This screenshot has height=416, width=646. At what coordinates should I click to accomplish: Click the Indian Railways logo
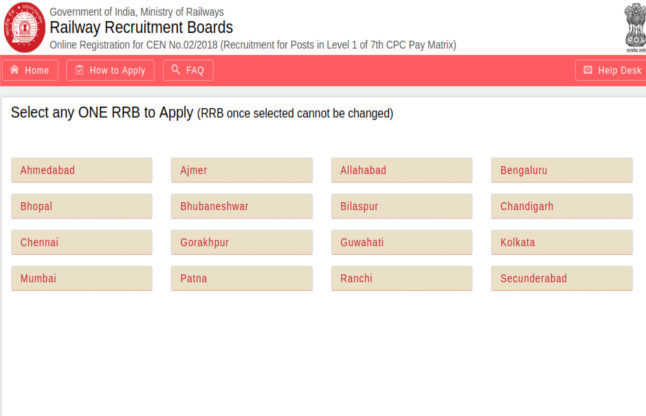(23, 27)
